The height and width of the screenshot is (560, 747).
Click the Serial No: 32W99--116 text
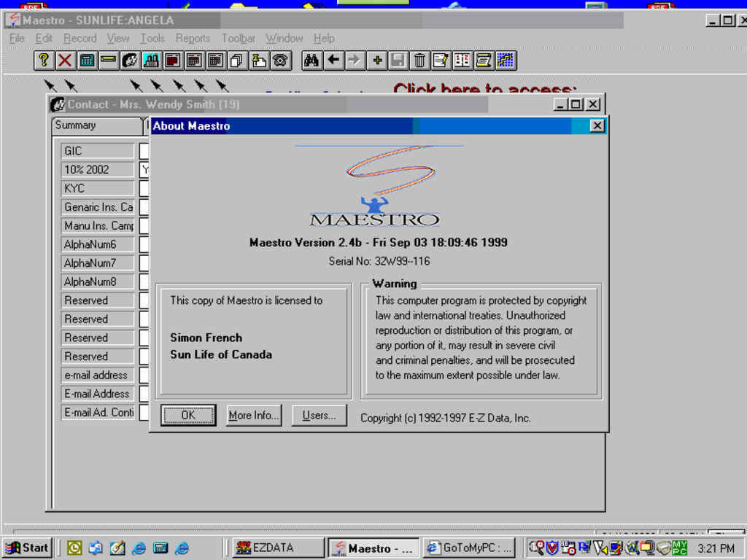379,261
